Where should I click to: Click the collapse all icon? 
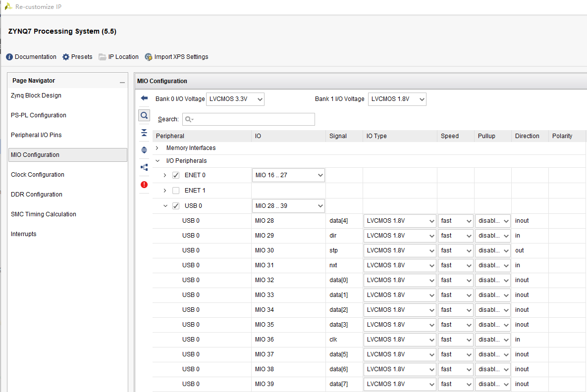[x=144, y=133]
